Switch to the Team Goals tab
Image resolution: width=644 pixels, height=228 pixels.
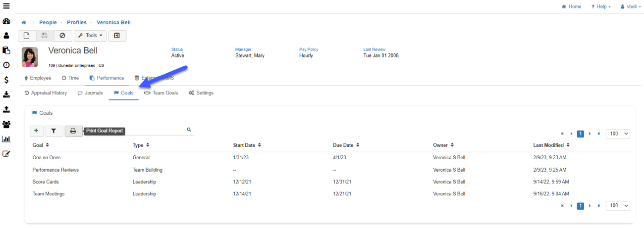161,93
